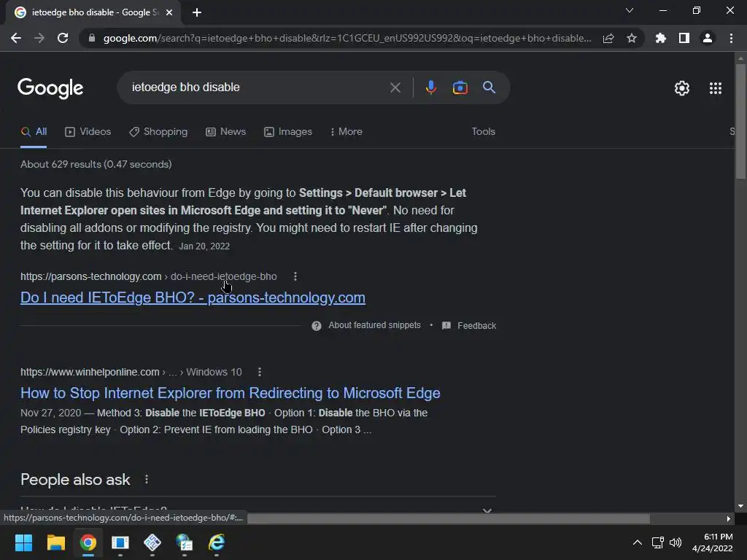
Task: Submit search with the magnifier icon
Action: pyautogui.click(x=489, y=87)
